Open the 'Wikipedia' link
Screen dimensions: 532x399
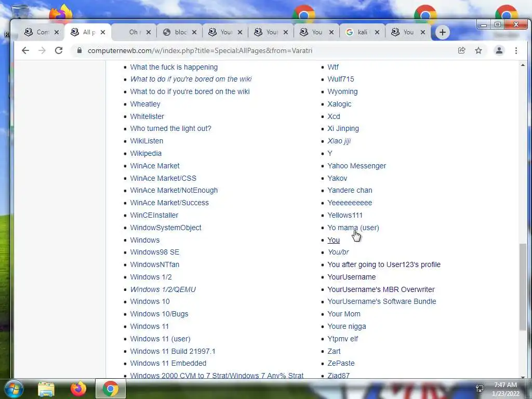pos(145,153)
